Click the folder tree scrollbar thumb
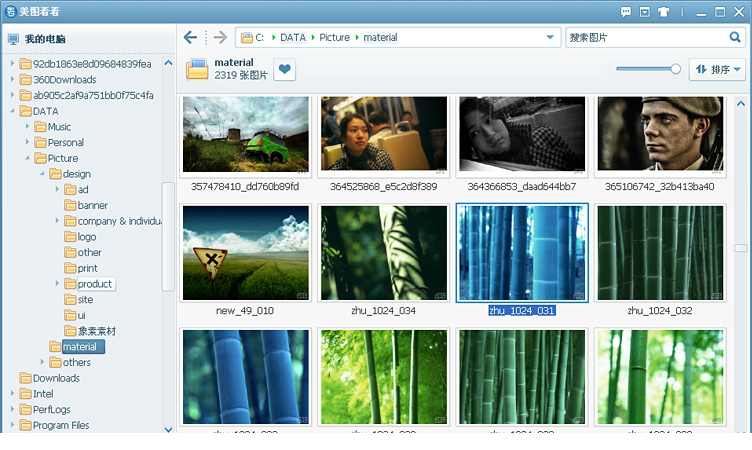The image size is (752, 450). (168, 237)
